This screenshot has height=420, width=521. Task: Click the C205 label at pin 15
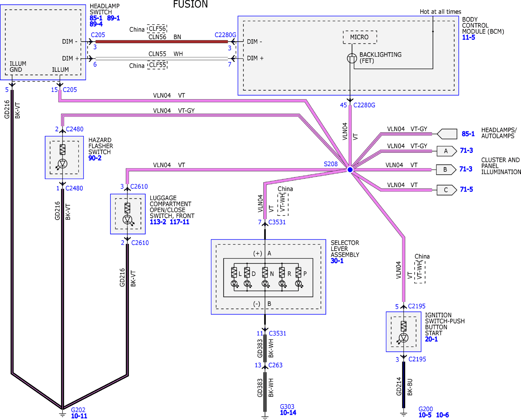[70, 90]
